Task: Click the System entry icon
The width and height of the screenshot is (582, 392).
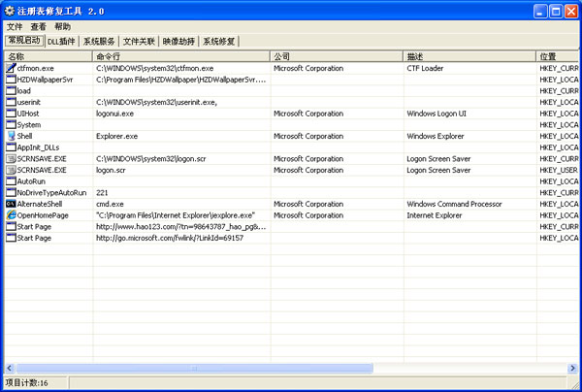Action: (11, 125)
